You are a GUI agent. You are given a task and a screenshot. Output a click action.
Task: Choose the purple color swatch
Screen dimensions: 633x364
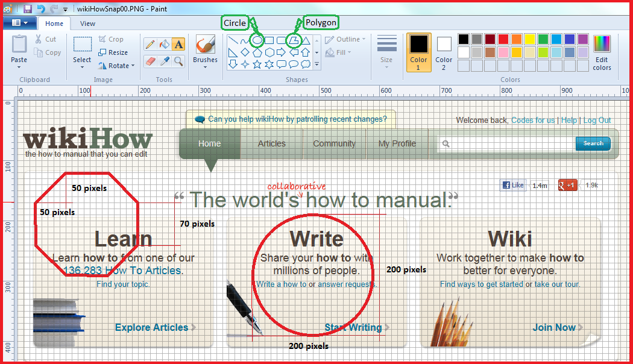pos(583,39)
